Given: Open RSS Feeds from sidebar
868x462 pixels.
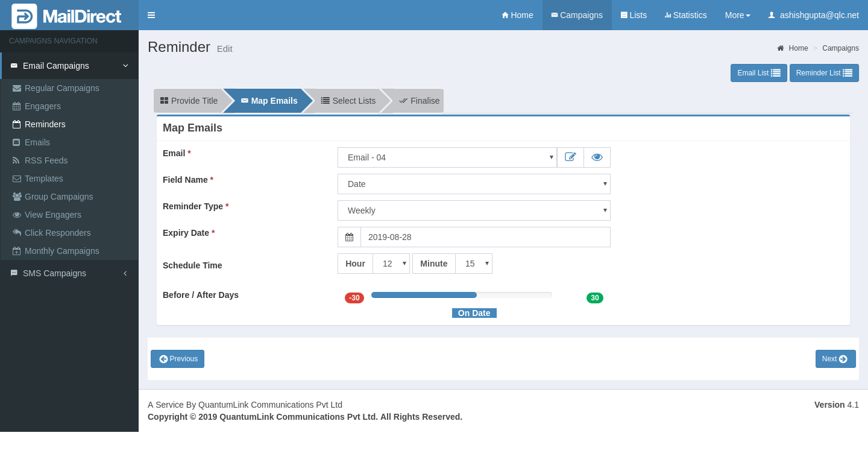Looking at the screenshot, I should (46, 160).
